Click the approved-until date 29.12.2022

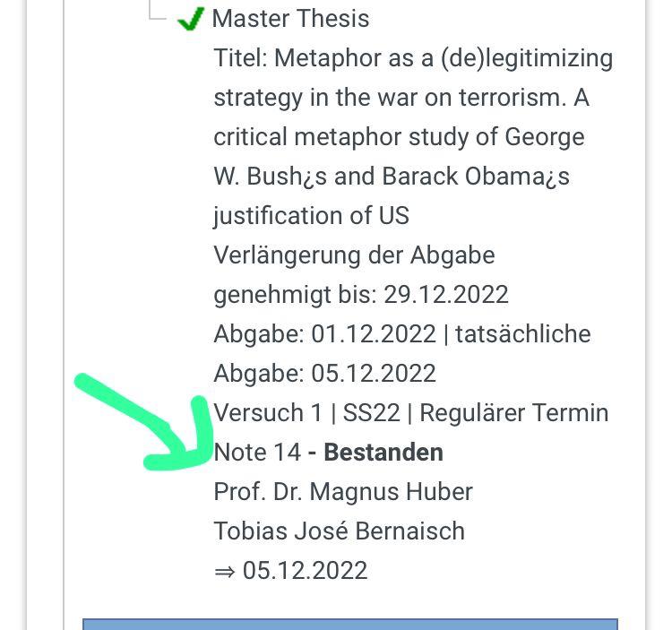click(x=445, y=295)
